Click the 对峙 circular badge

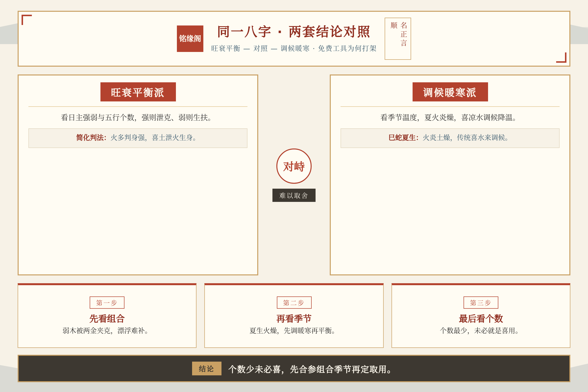point(294,166)
